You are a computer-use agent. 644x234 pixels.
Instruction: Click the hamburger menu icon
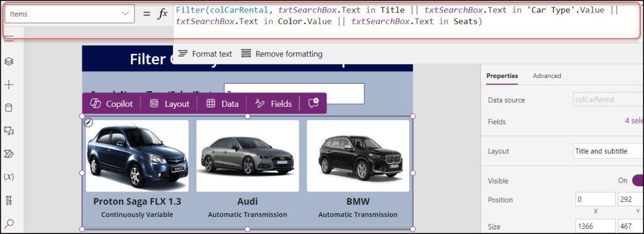point(9,38)
